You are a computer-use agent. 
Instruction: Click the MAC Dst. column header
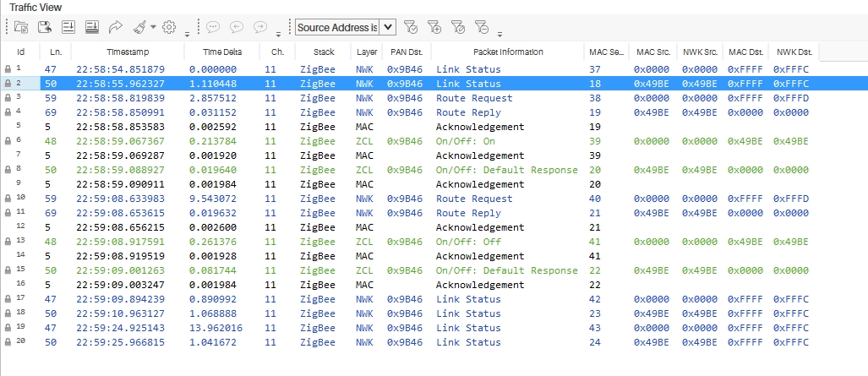coord(745,52)
